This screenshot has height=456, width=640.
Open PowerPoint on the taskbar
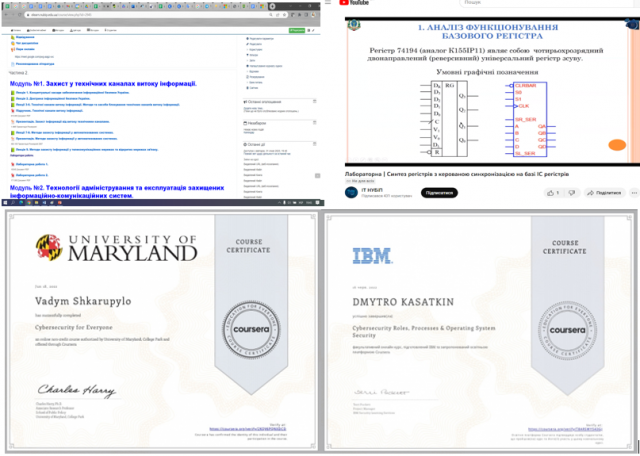(60, 202)
